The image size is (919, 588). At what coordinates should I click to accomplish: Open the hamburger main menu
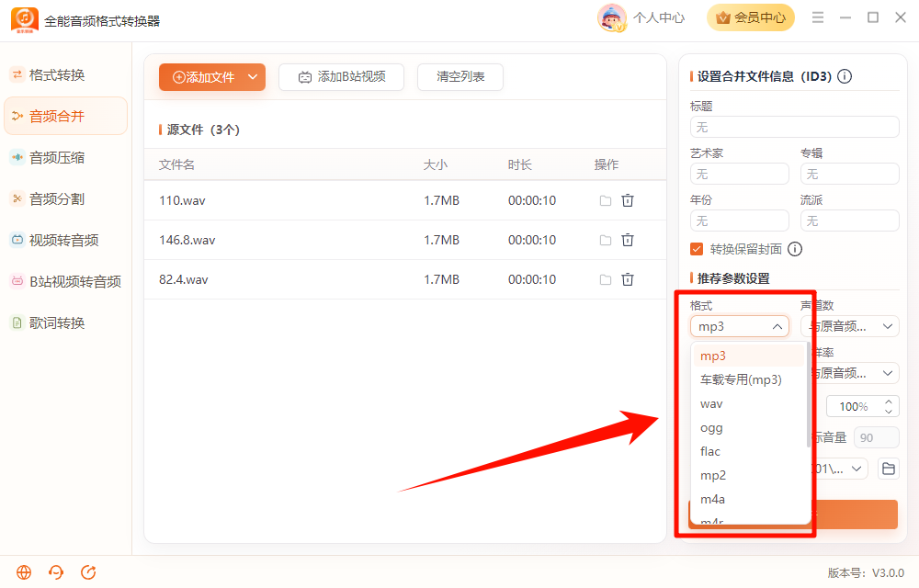point(818,17)
